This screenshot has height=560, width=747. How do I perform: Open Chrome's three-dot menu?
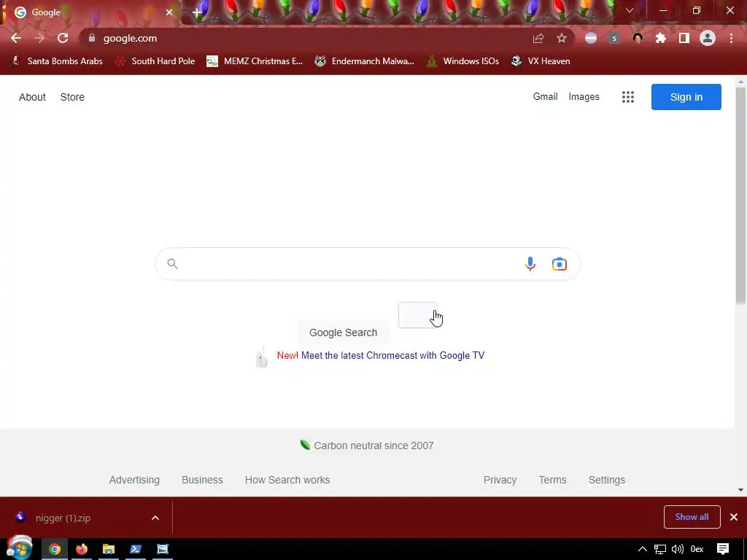point(731,38)
